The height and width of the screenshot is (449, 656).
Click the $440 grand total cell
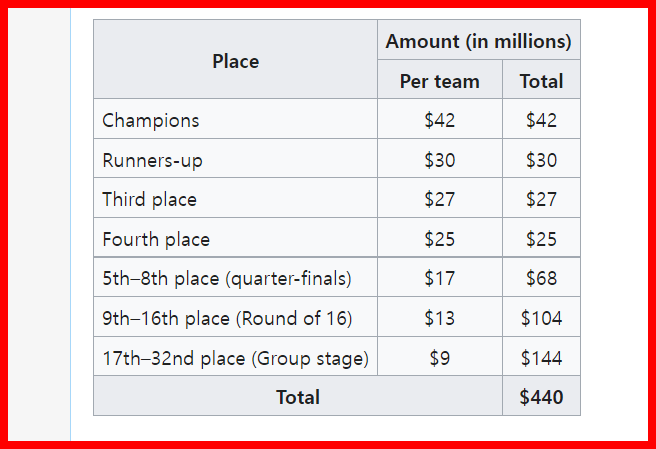(541, 397)
